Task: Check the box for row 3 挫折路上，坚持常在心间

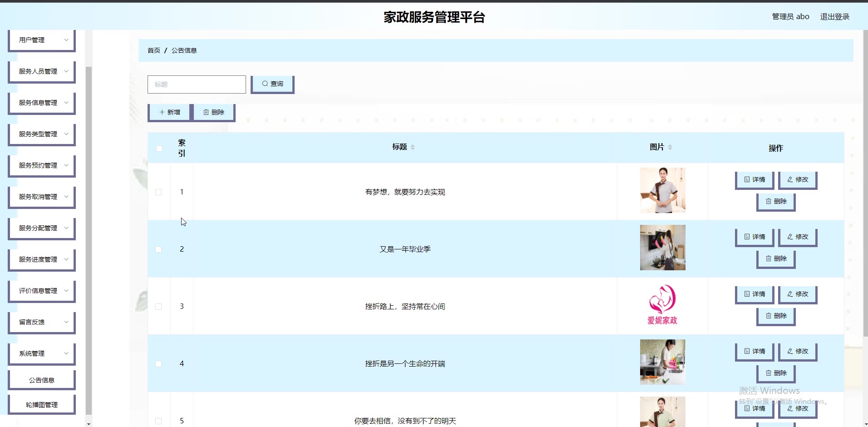Action: (x=158, y=307)
